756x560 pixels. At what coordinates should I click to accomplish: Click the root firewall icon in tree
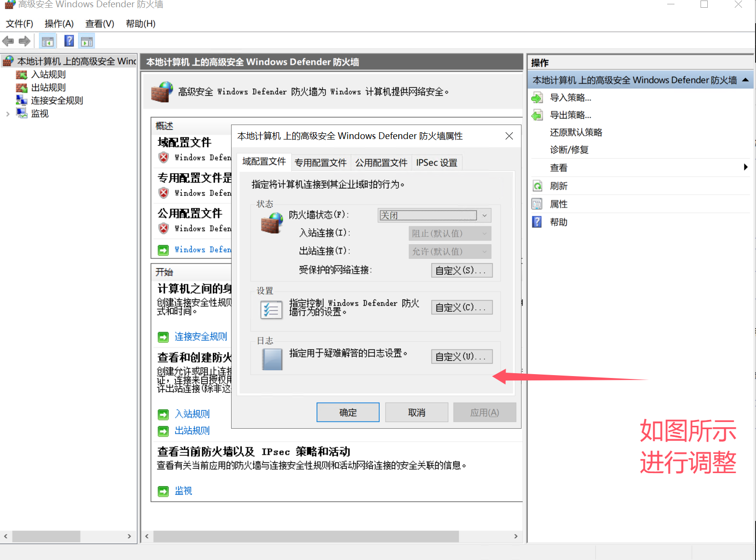(9, 61)
